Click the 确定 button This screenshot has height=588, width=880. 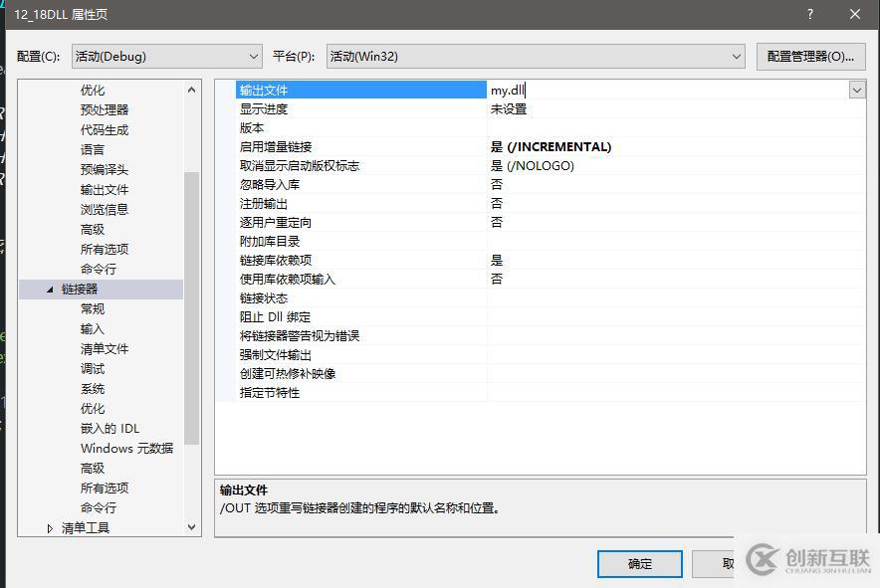click(x=640, y=564)
